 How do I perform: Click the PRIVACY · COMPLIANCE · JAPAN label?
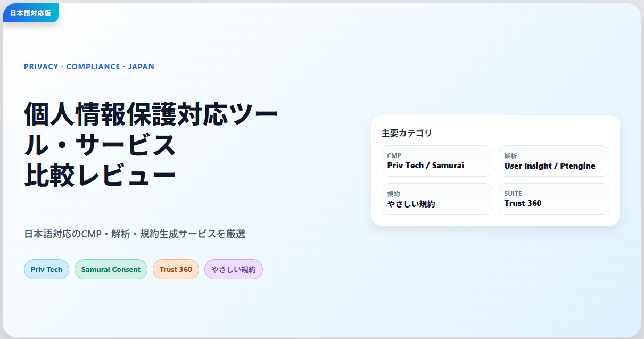[x=89, y=67]
